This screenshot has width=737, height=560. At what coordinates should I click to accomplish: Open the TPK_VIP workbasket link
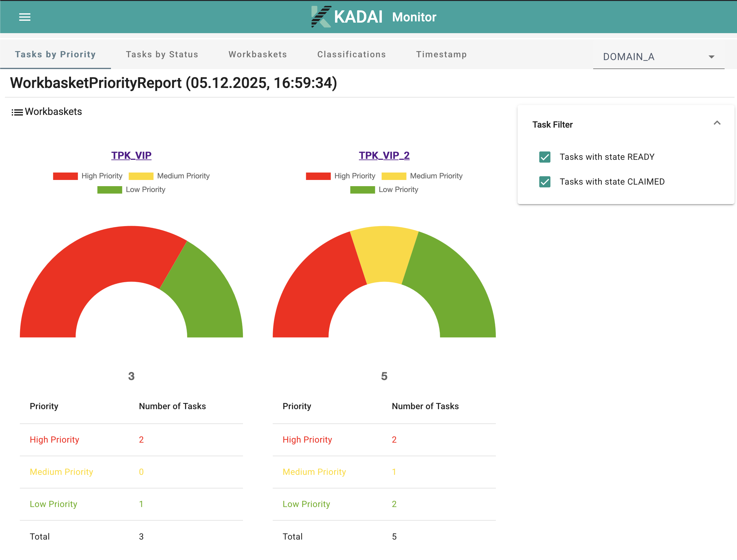pyautogui.click(x=131, y=155)
